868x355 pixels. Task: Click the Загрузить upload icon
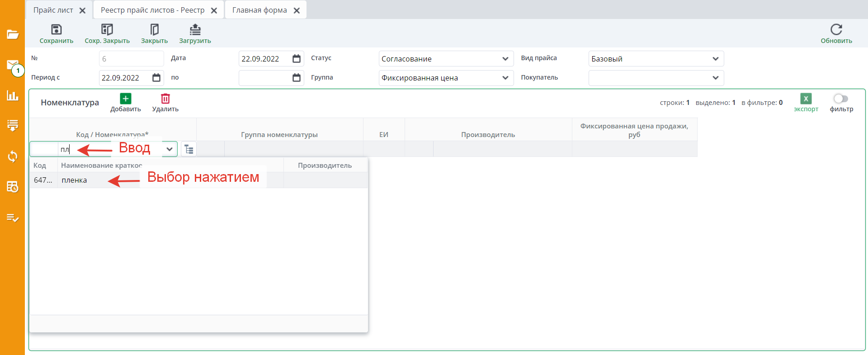[195, 30]
